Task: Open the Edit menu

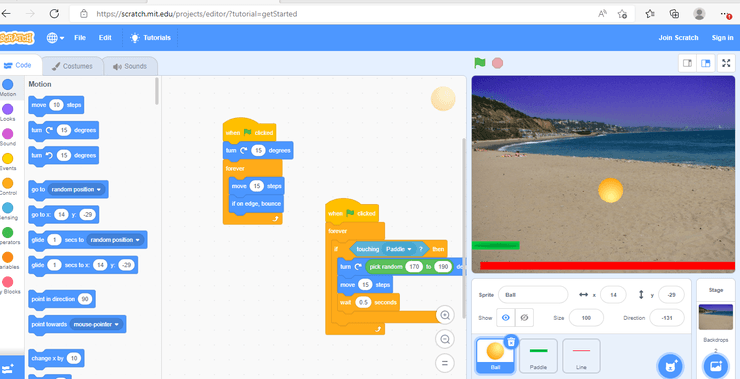Action: click(x=105, y=38)
